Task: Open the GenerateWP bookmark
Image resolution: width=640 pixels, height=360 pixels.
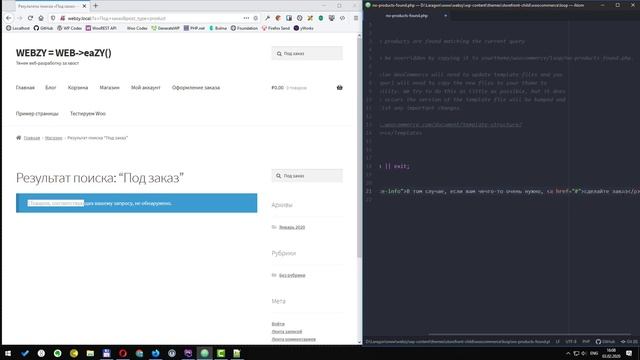Action: (x=165, y=28)
